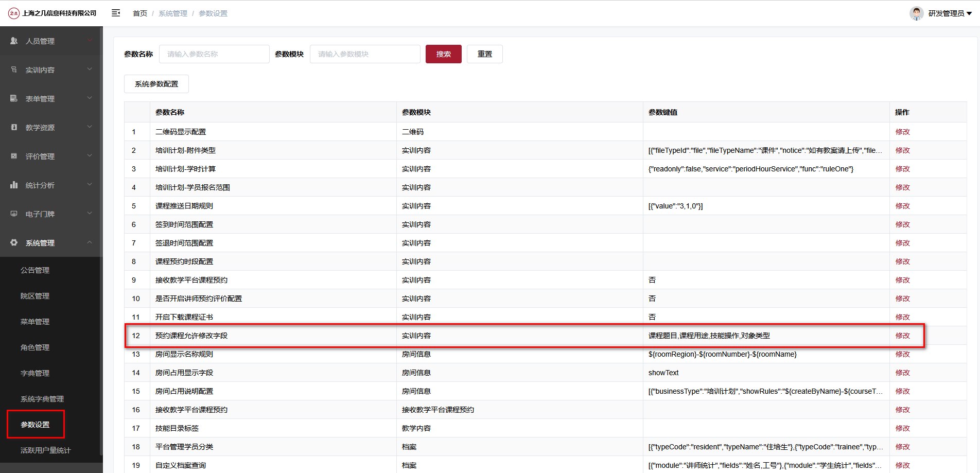Open 系统字典管理 submenu item
Screen dimensions: 980x473
tap(42, 399)
